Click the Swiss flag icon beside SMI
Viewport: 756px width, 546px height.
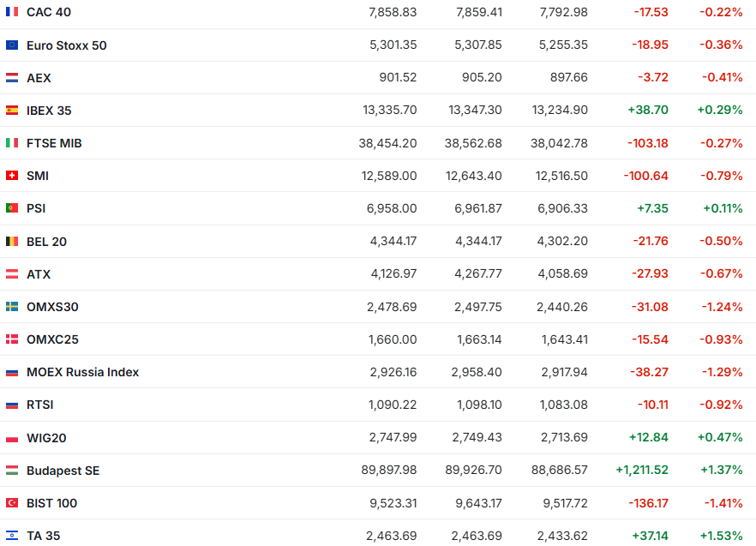coord(12,176)
